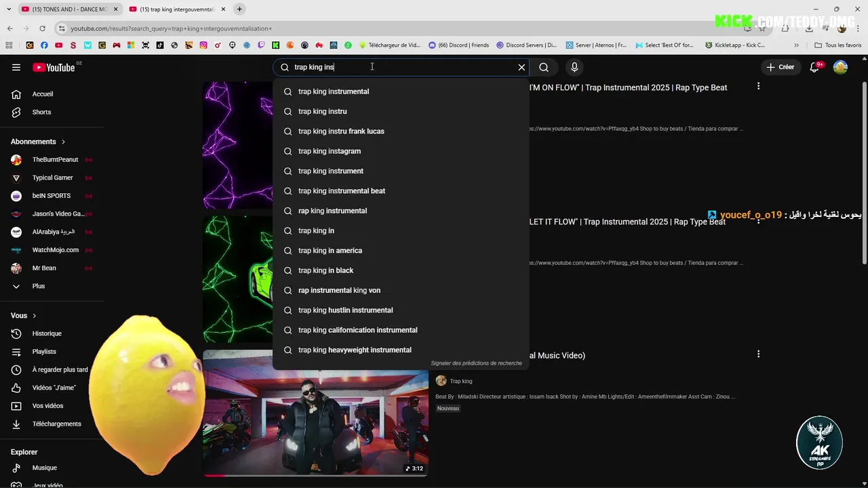Click the magnifier search button

point(544,67)
